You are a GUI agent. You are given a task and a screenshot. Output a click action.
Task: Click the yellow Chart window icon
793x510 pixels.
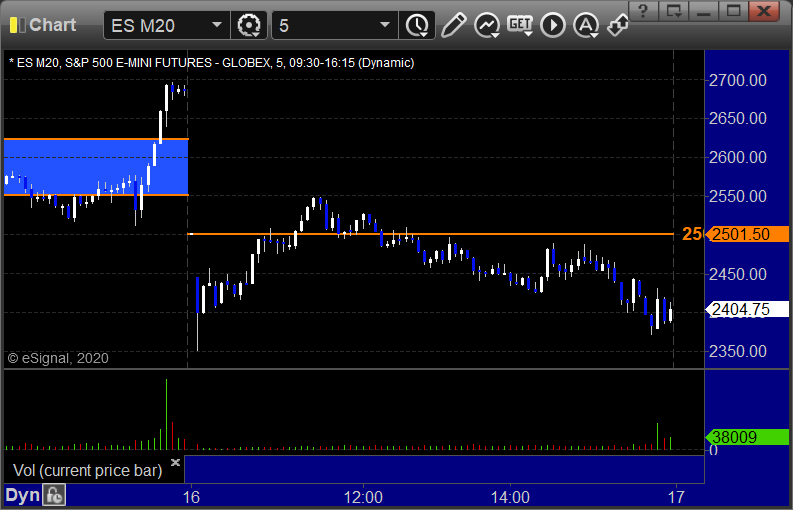[17, 25]
